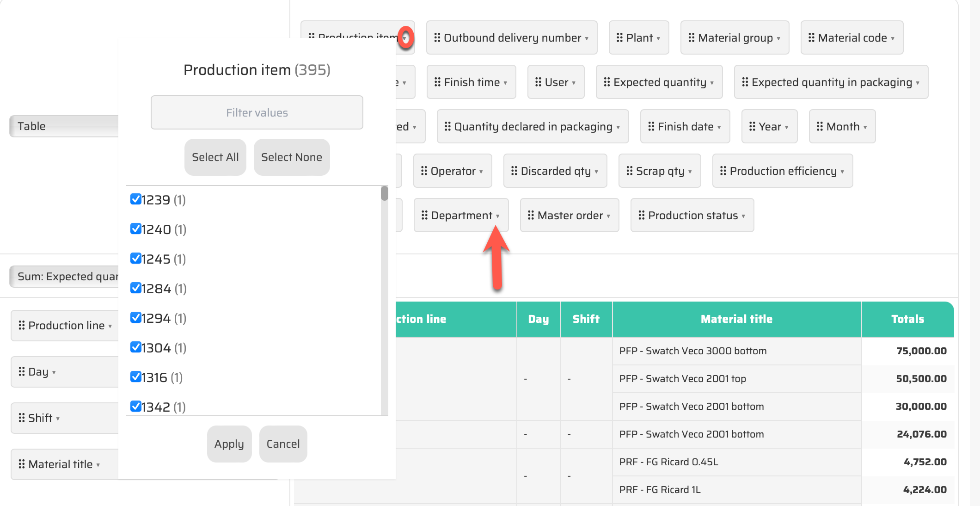Uncheck the 1239 production item checkbox

click(x=135, y=199)
